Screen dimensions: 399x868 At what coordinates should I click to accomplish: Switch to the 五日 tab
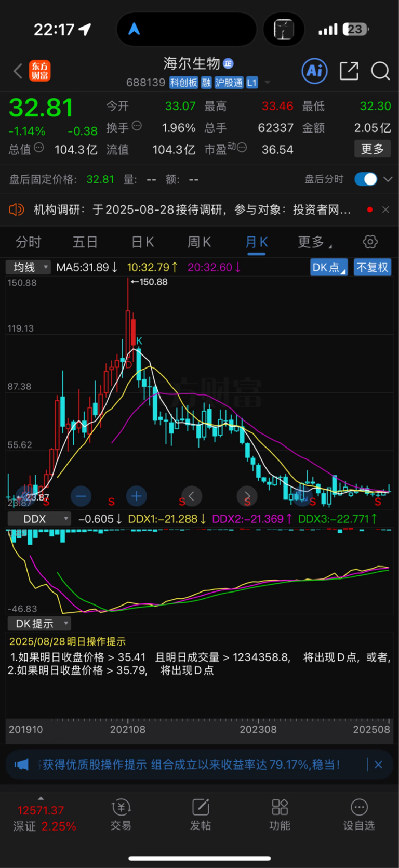[85, 242]
